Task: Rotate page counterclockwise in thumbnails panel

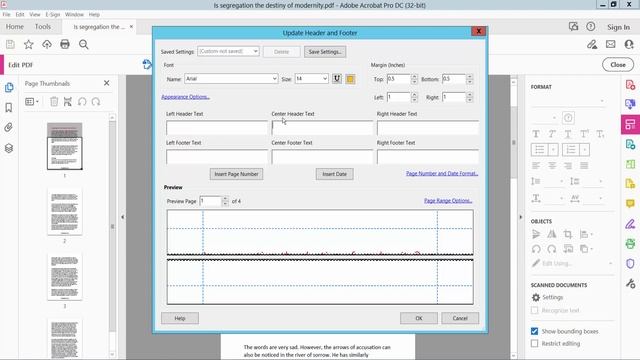Action: pos(82,102)
